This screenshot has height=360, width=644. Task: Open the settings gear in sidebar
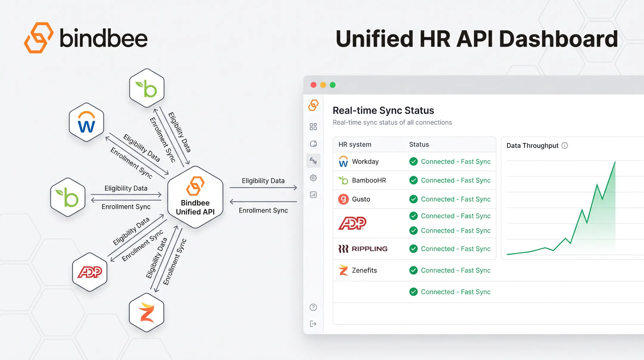pos(313,178)
